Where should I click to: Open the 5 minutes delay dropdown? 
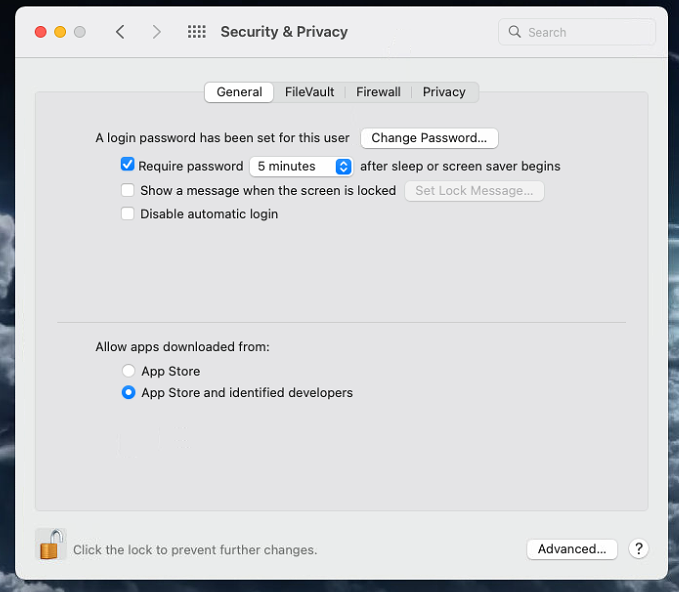301,166
